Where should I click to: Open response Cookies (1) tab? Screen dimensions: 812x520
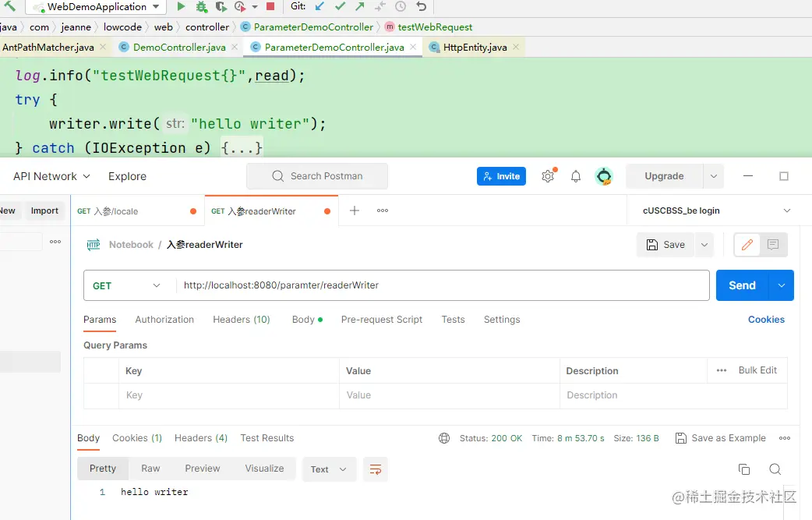(x=137, y=438)
